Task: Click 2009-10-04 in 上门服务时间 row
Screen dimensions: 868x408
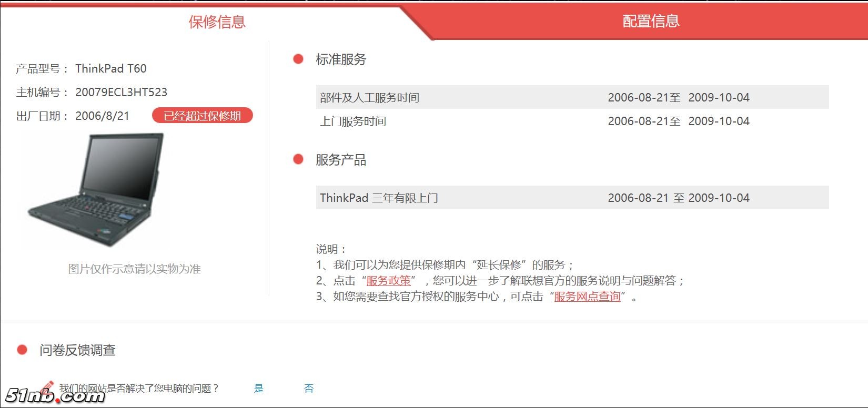Action: coord(719,121)
